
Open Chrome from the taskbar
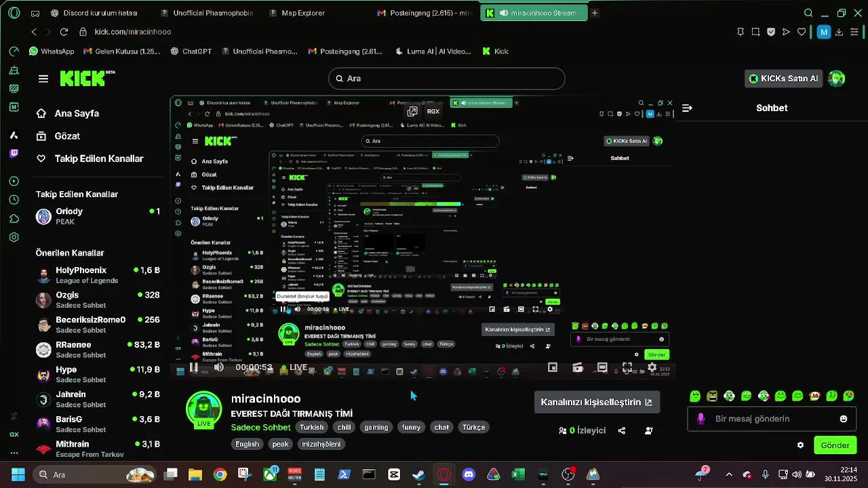[220, 474]
